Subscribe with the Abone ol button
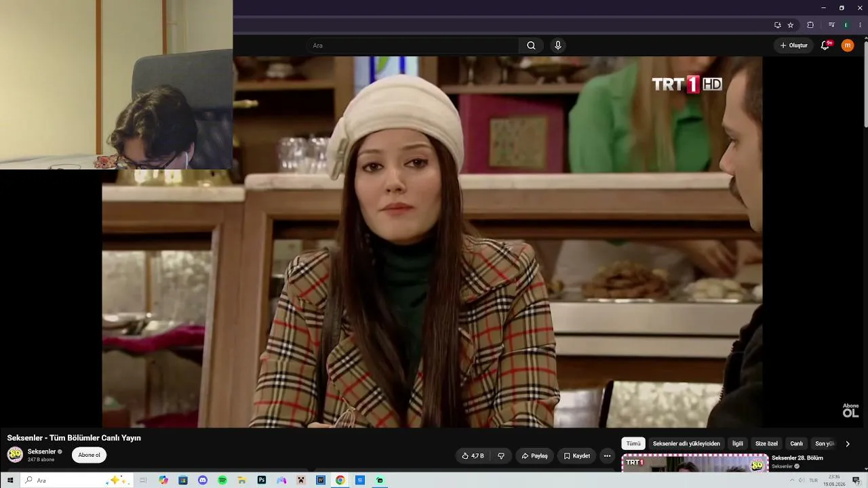The height and width of the screenshot is (488, 868). point(89,455)
